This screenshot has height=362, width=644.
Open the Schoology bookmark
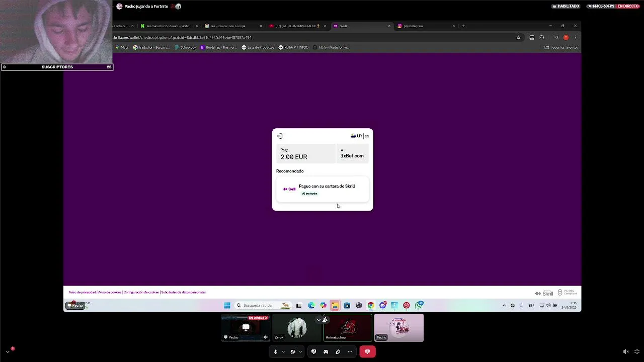click(185, 47)
